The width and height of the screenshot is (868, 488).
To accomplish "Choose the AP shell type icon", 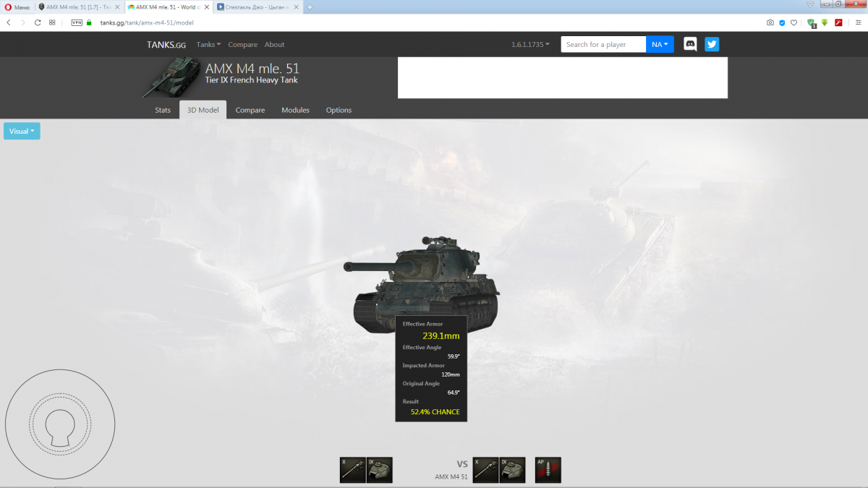I will [x=548, y=470].
